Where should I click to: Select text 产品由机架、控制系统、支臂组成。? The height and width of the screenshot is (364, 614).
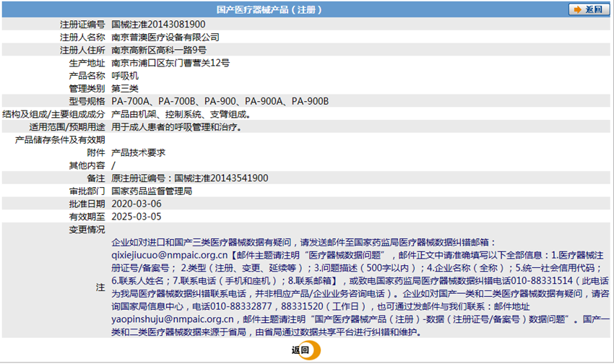pos(181,114)
